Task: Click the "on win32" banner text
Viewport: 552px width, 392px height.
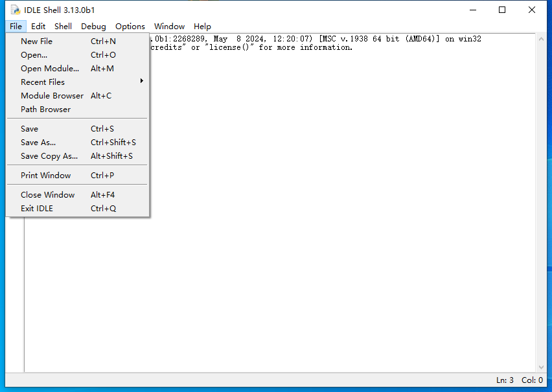Action: click(463, 39)
